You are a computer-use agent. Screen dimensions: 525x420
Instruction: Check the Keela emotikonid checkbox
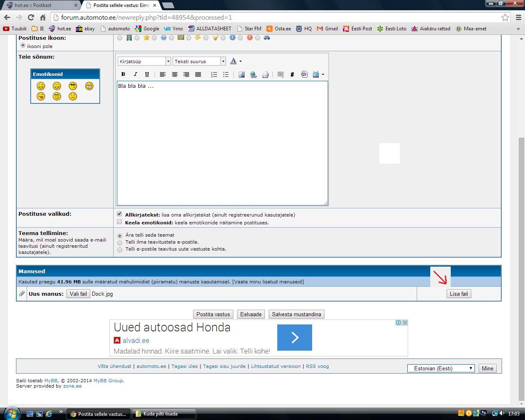pos(119,222)
